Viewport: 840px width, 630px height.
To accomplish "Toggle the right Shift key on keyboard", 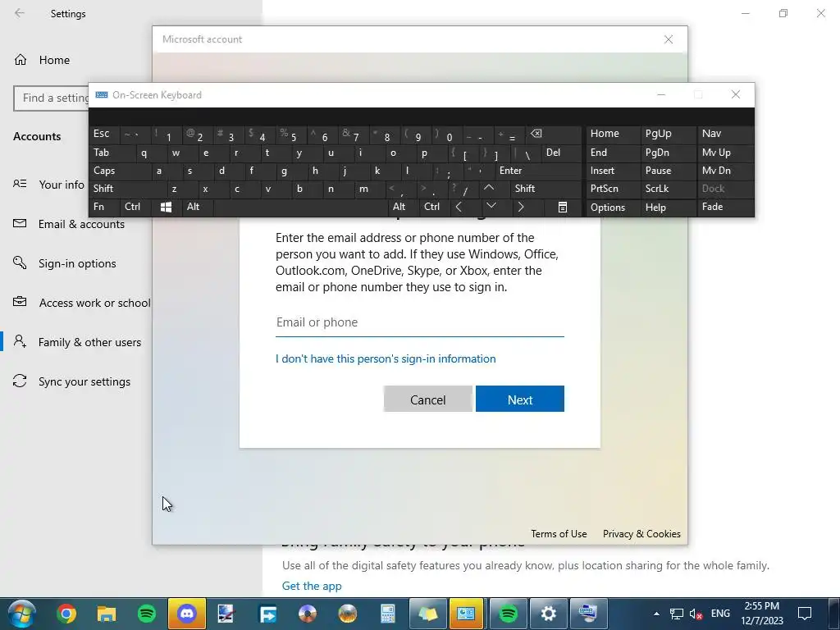I will point(546,189).
